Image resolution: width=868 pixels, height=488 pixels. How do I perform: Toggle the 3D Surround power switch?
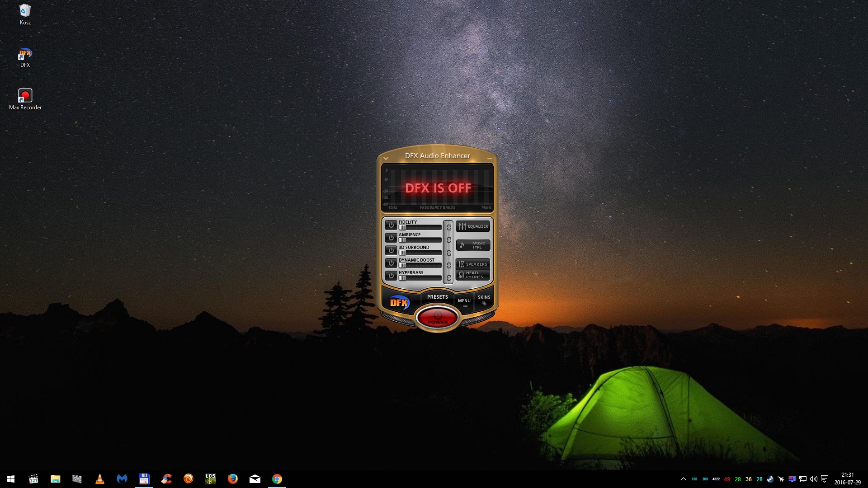[391, 250]
